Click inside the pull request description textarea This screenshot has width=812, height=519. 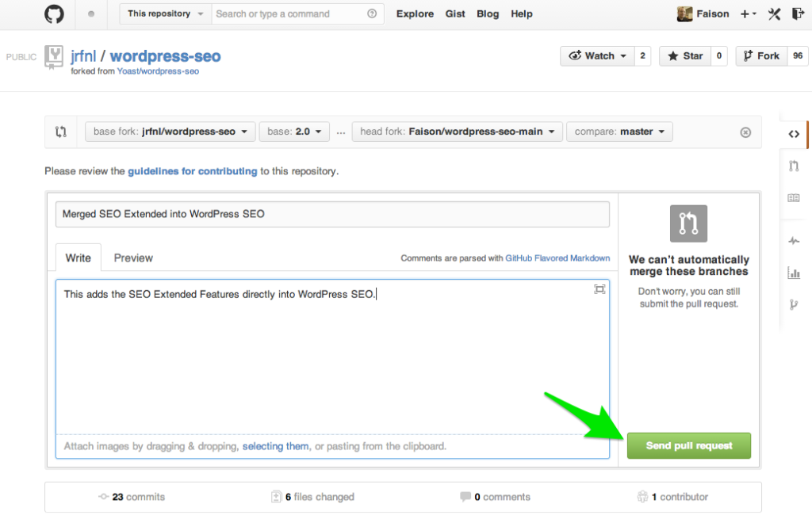pos(332,357)
